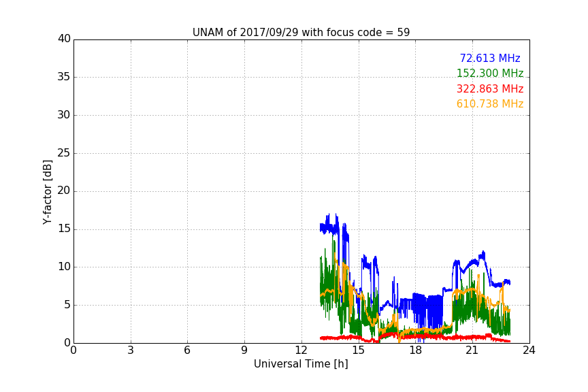588x392 pixels.
Task: Click the x-axis tick label 24
Action: (x=529, y=350)
